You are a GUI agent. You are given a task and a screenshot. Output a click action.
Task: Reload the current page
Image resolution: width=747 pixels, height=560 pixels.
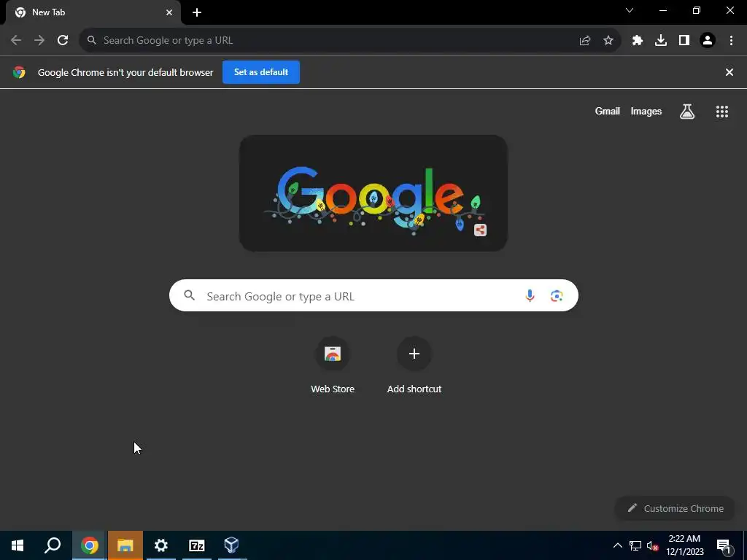(x=63, y=41)
